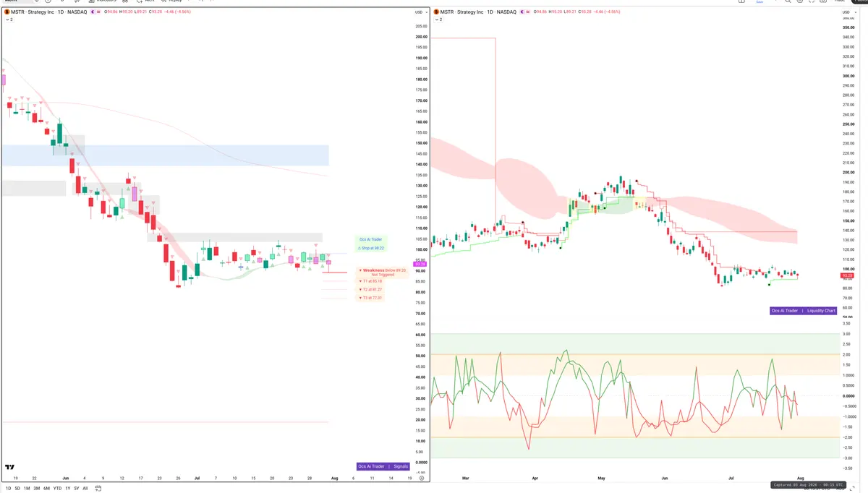Click the moon session icon in left chart legend

(x=94, y=12)
